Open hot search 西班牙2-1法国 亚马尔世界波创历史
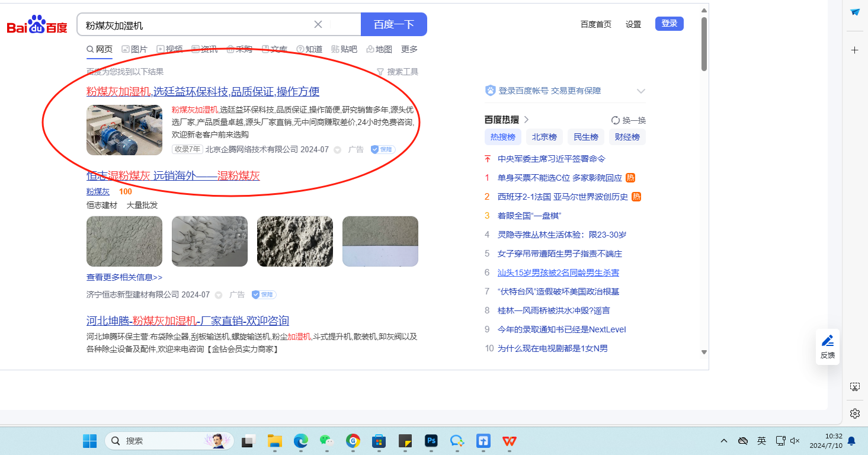The width and height of the screenshot is (868, 455). click(x=563, y=197)
